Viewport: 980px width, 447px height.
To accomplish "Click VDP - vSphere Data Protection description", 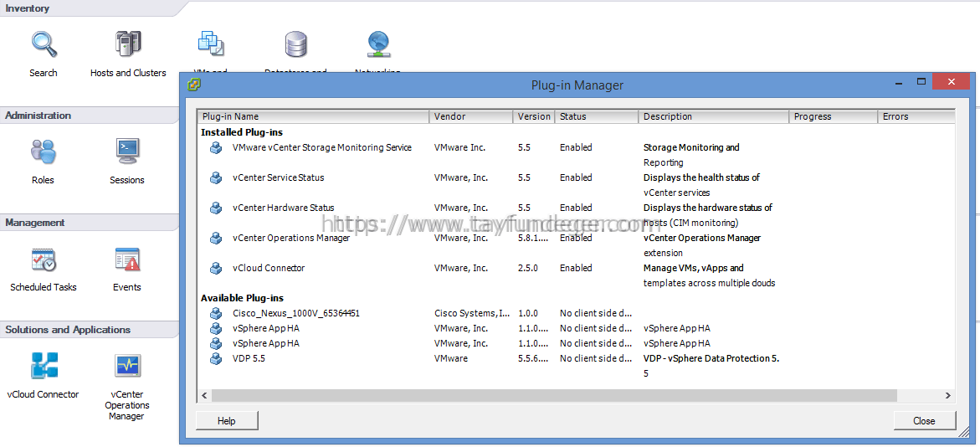I will click(711, 366).
